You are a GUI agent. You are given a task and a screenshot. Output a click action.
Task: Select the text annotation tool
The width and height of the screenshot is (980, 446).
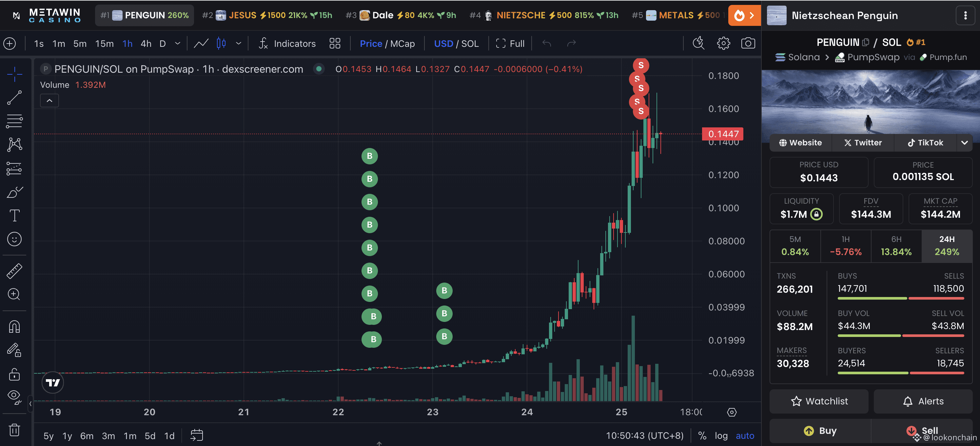(x=14, y=215)
